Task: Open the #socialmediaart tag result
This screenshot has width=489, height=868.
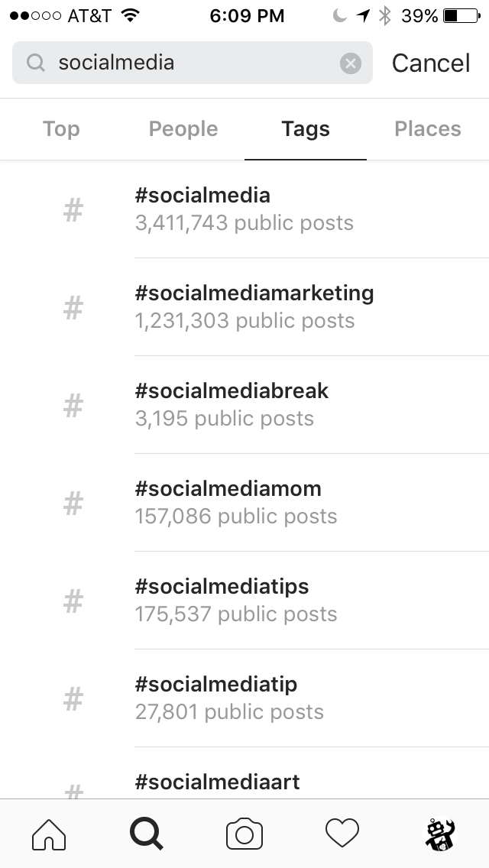Action: (x=218, y=782)
